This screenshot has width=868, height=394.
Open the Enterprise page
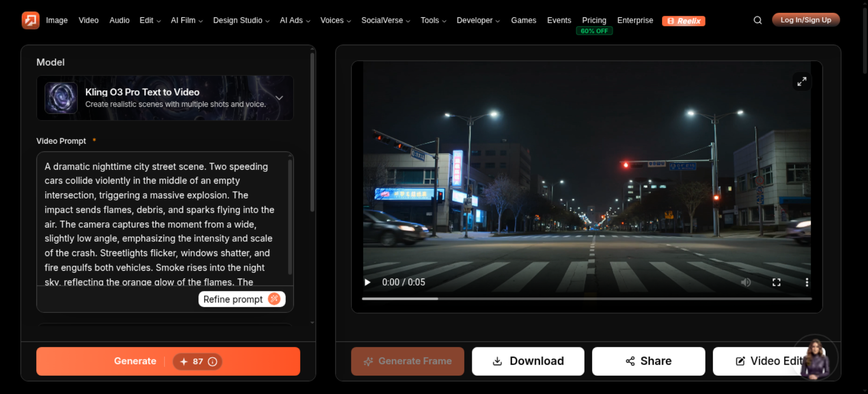(635, 20)
